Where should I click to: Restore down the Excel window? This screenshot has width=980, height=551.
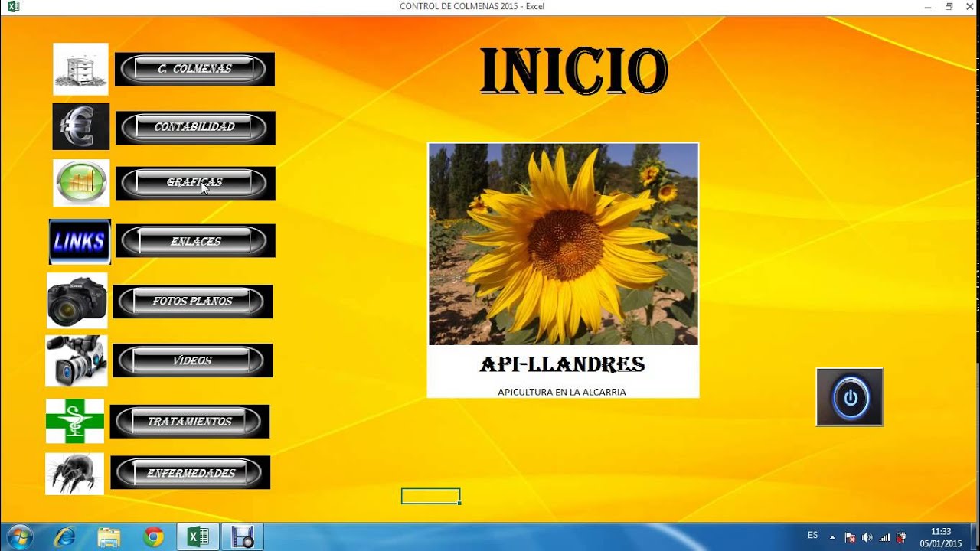(949, 7)
